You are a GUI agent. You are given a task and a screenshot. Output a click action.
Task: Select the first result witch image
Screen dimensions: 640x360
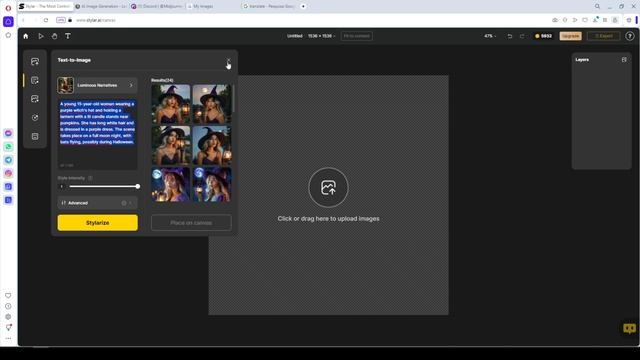coord(171,104)
